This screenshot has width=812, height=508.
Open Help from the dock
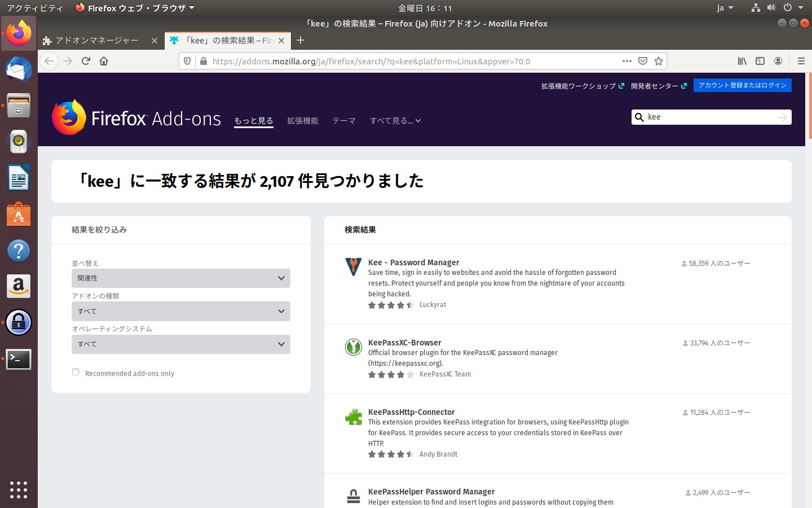(x=19, y=251)
